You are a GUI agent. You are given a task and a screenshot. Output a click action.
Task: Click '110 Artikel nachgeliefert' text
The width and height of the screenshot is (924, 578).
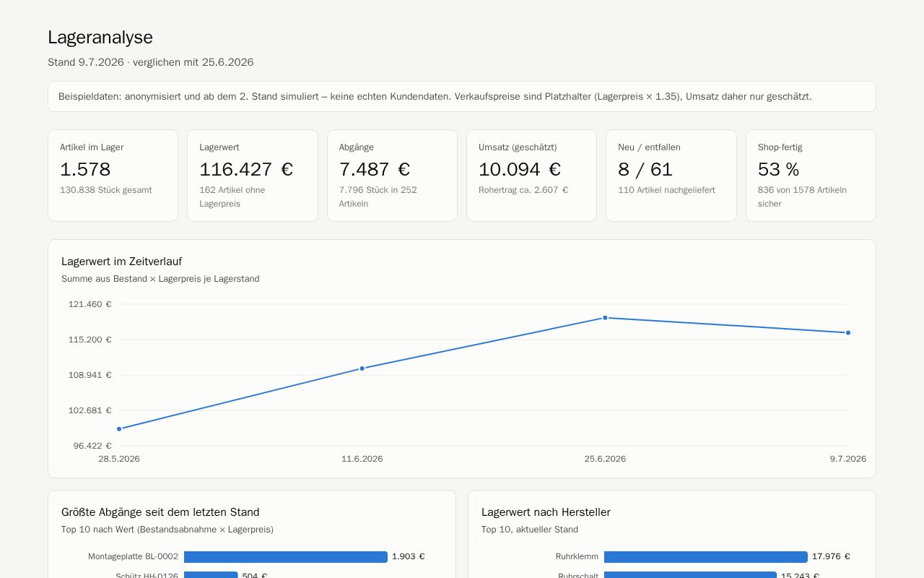point(666,190)
